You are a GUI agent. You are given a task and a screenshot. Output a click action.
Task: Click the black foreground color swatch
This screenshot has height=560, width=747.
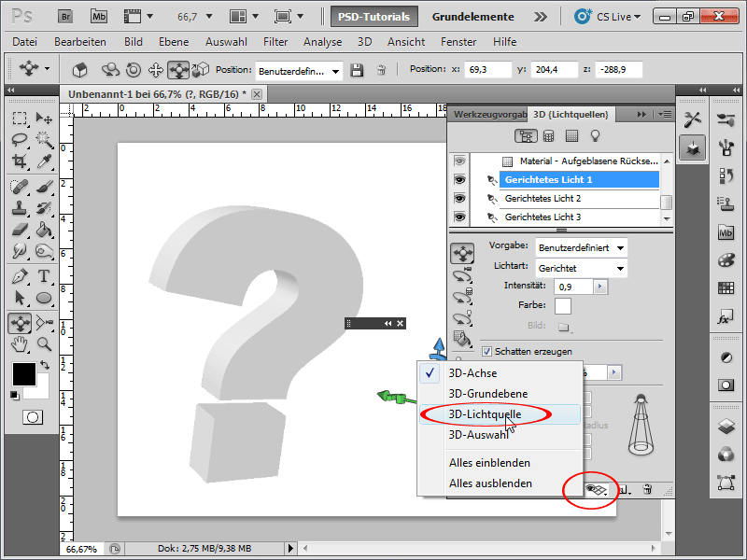pos(24,374)
